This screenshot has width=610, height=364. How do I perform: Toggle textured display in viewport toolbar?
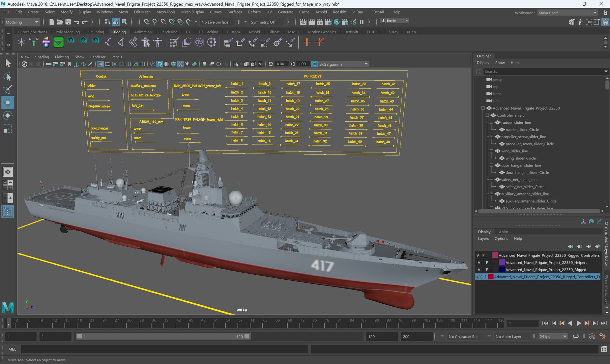[180, 64]
